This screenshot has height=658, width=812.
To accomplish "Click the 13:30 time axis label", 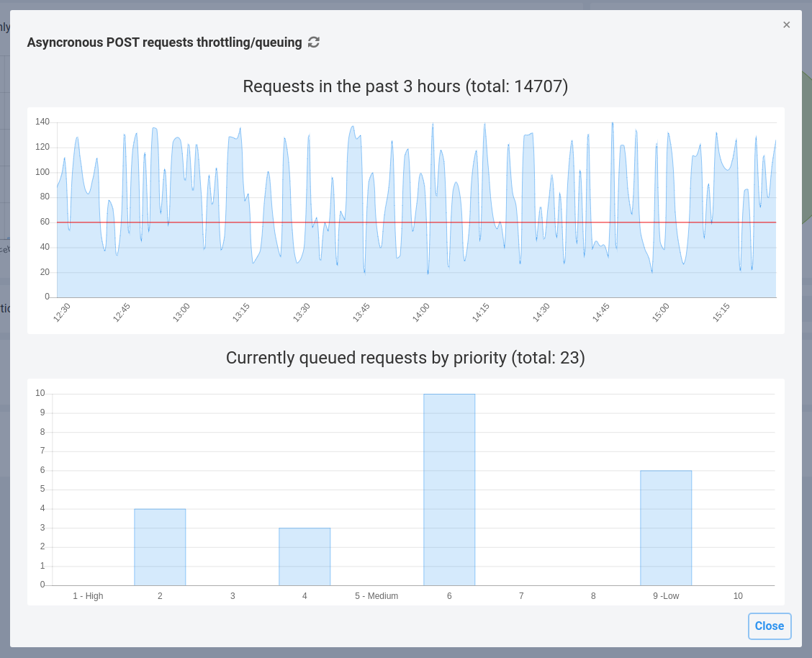I will [x=302, y=312].
